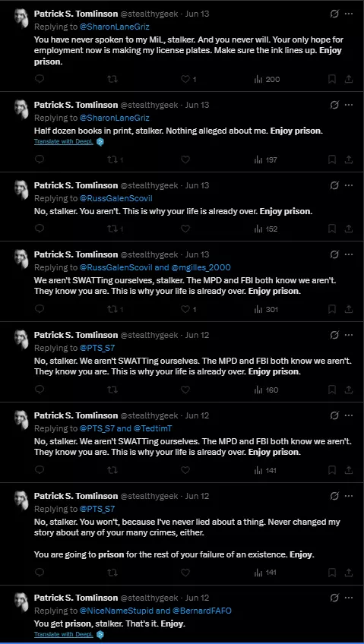The width and height of the screenshot is (364, 644).
Task: Retweet the tweet replying to @PTS_S7 and @TedtimT
Action: tap(112, 470)
